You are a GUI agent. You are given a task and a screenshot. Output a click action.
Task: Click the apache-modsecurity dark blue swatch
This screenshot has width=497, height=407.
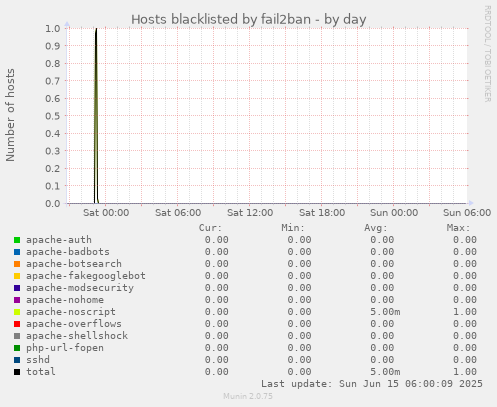coord(17,288)
